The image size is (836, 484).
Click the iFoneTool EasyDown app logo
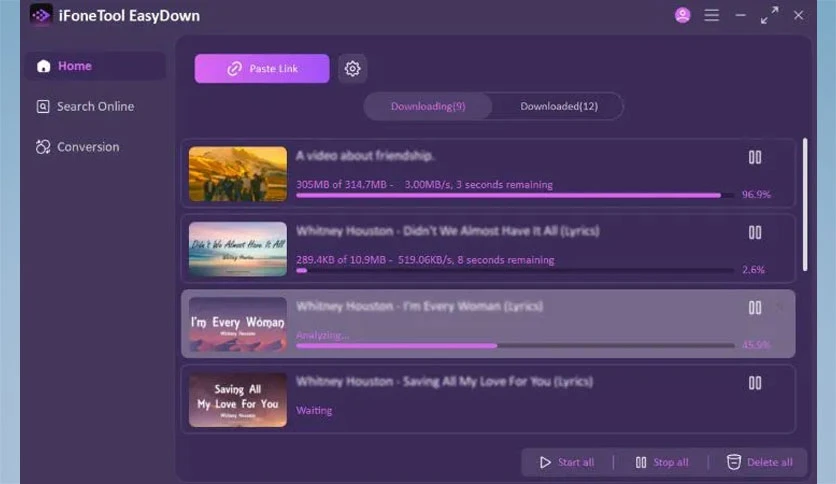point(41,15)
